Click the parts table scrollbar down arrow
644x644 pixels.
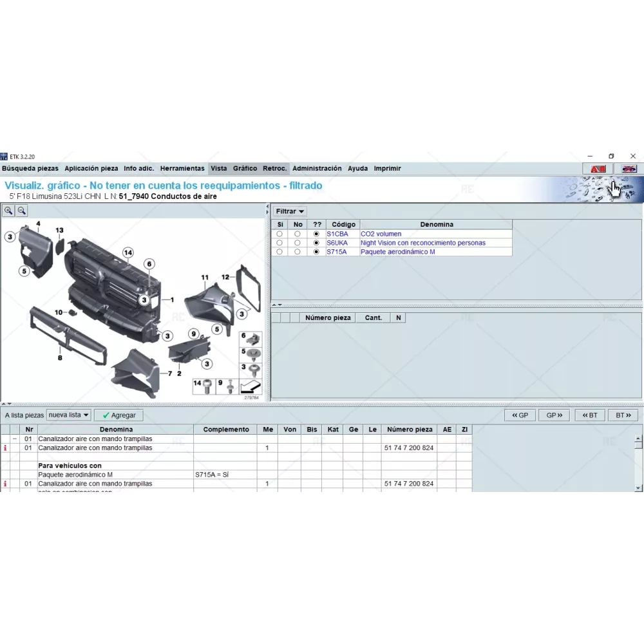638,489
